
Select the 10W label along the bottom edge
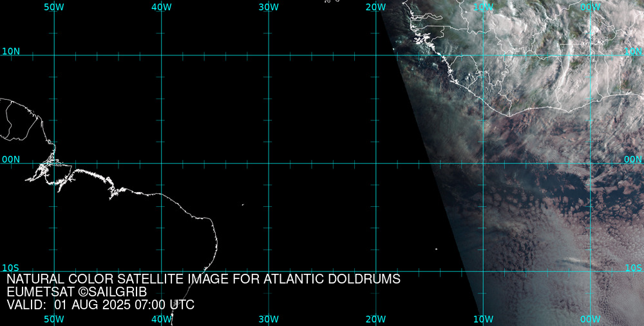pyautogui.click(x=484, y=320)
